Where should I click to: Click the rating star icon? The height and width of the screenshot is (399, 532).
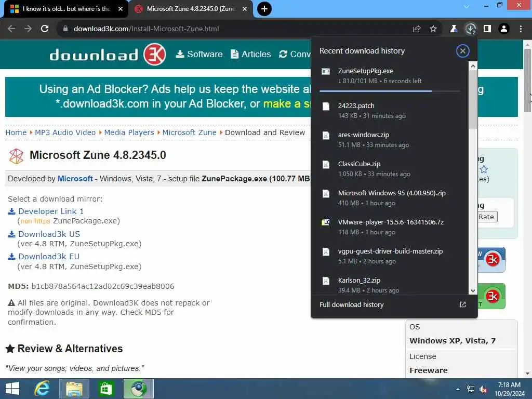pyautogui.click(x=484, y=169)
